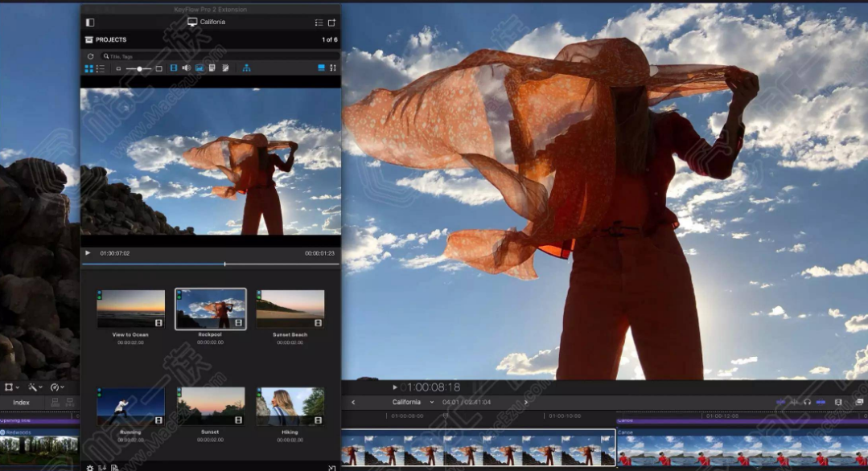Click the PROJECTS header
Image resolution: width=868 pixels, height=471 pixels.
pos(110,39)
